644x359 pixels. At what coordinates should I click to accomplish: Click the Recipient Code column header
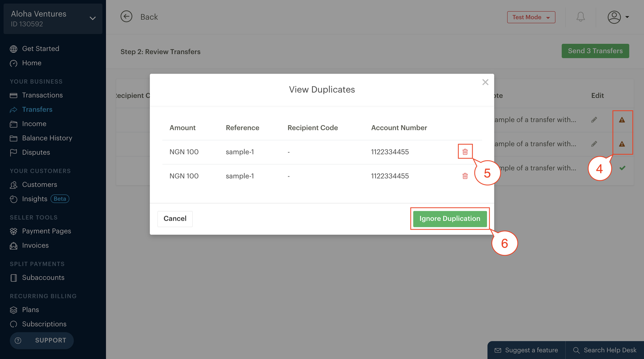click(313, 128)
